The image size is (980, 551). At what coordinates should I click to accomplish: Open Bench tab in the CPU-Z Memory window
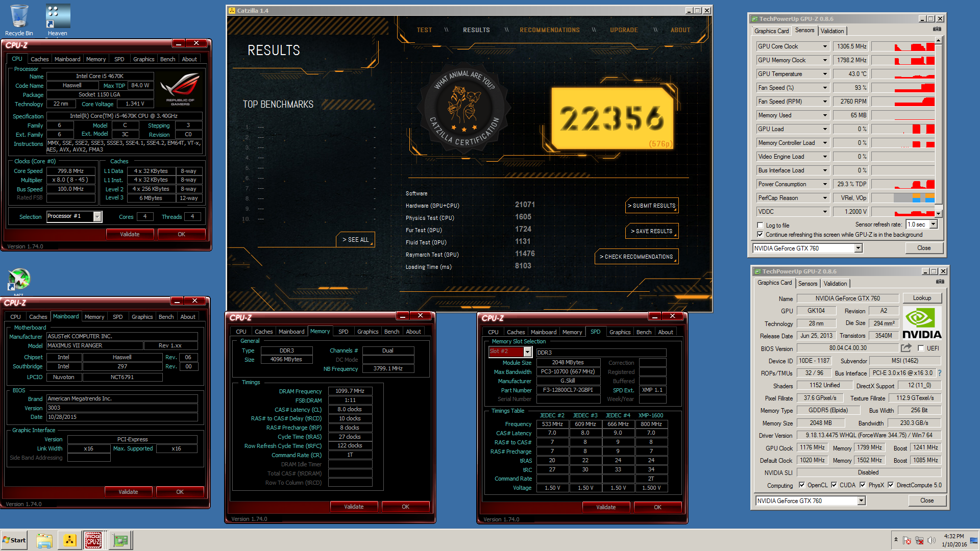pos(391,332)
